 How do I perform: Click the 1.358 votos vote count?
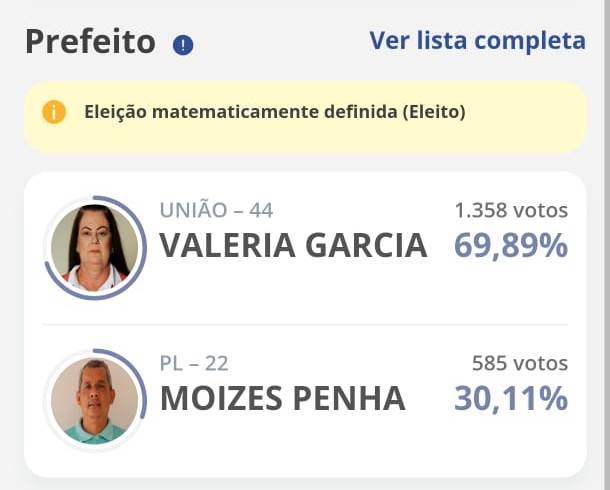click(x=510, y=210)
